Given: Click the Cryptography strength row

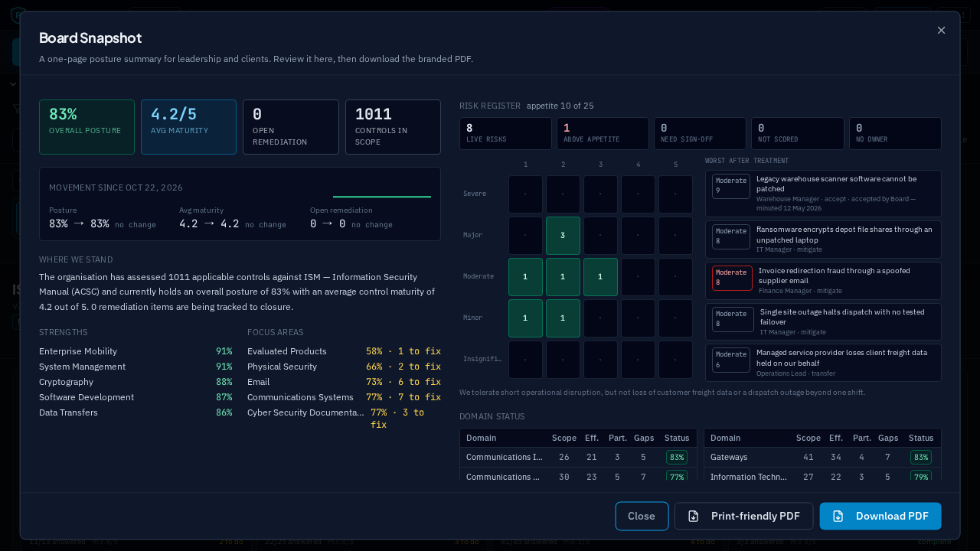Looking at the screenshot, I should pyautogui.click(x=136, y=382).
